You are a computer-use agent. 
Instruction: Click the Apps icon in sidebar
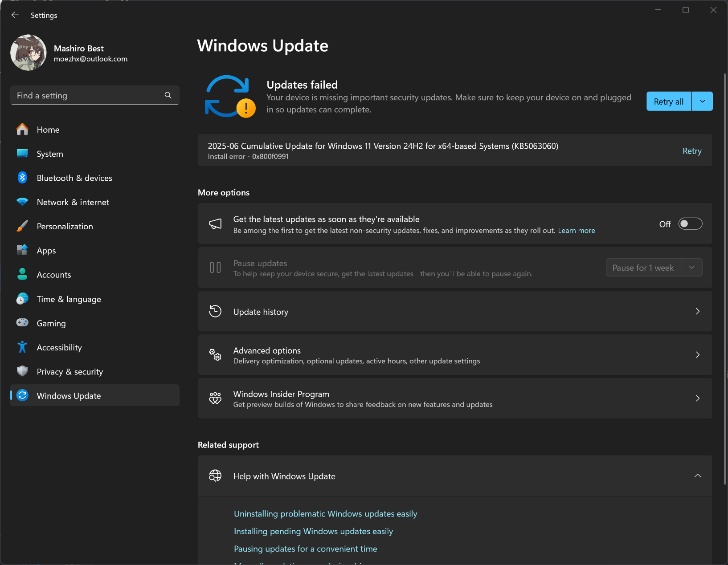click(22, 250)
